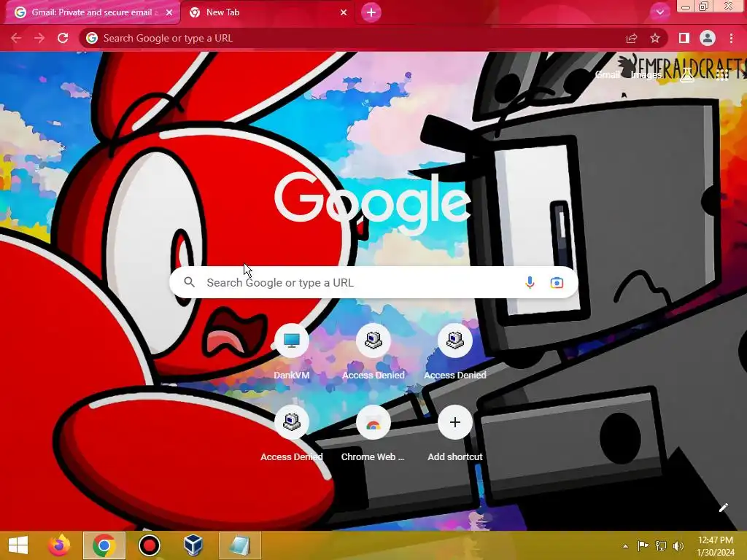
Task: Toggle the Chrome side panel
Action: [684, 38]
